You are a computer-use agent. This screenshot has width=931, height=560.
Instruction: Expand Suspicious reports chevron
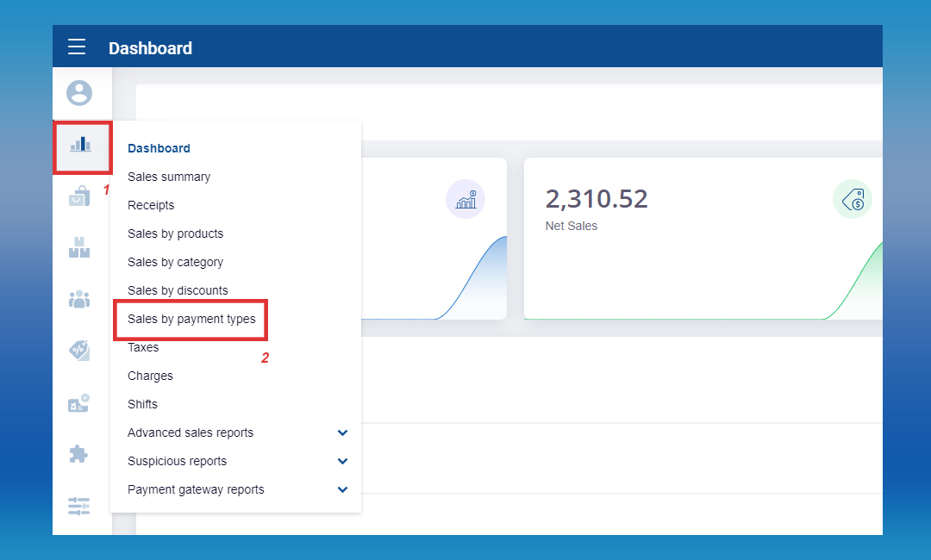[x=342, y=461]
